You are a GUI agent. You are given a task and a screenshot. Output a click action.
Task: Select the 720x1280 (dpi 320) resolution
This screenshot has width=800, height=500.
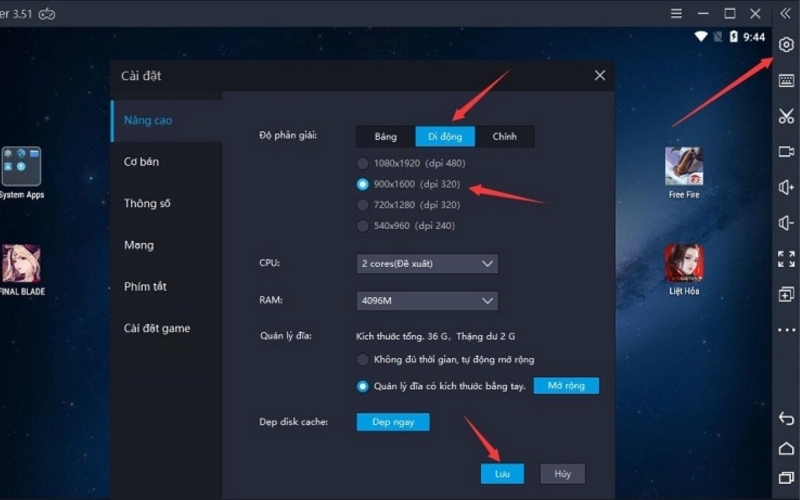[409, 205]
